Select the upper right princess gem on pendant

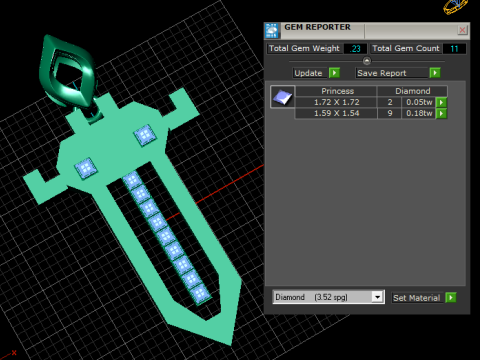tap(145, 135)
